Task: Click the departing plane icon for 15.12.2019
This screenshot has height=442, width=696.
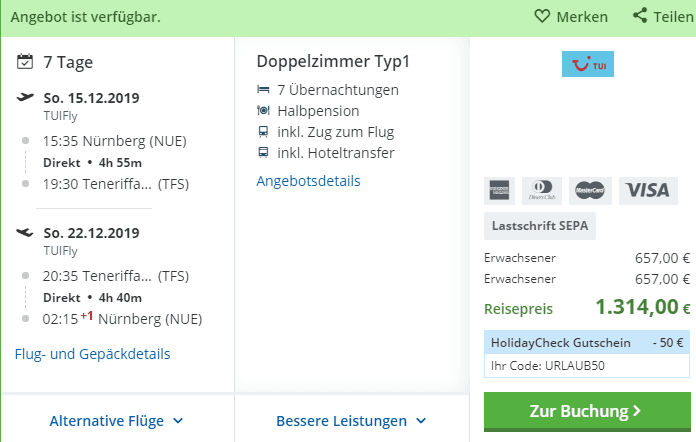Action: click(x=25, y=97)
